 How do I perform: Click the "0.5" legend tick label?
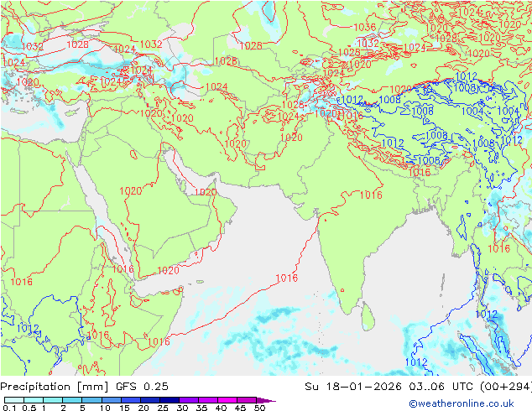tap(29, 408)
